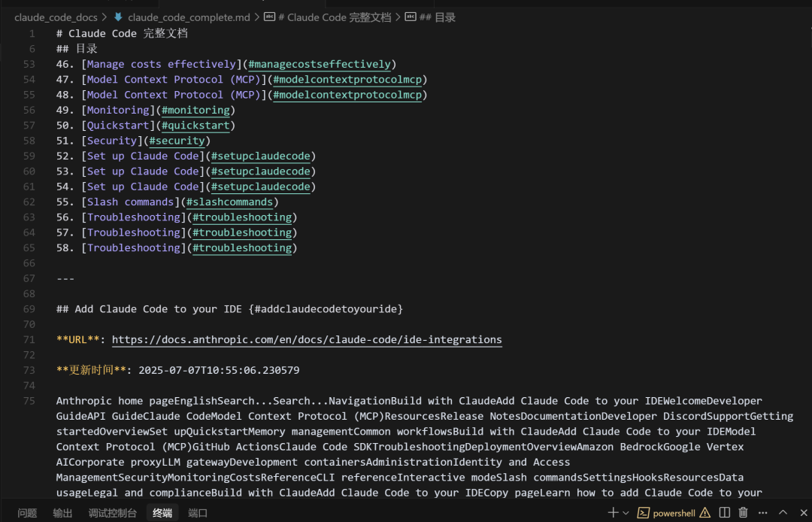Click line number 66 in the gutter

pos(29,263)
